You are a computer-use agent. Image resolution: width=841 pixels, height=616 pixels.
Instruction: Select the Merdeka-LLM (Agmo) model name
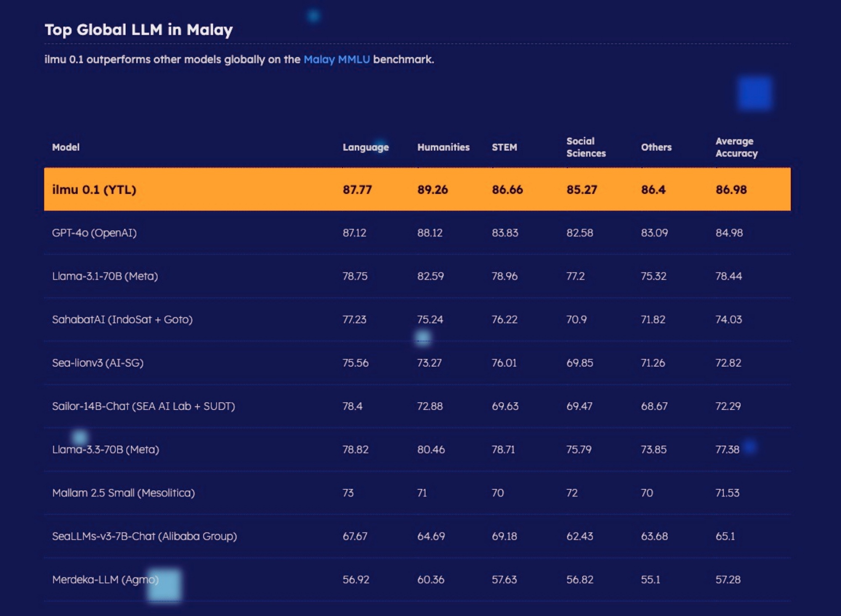click(x=105, y=579)
